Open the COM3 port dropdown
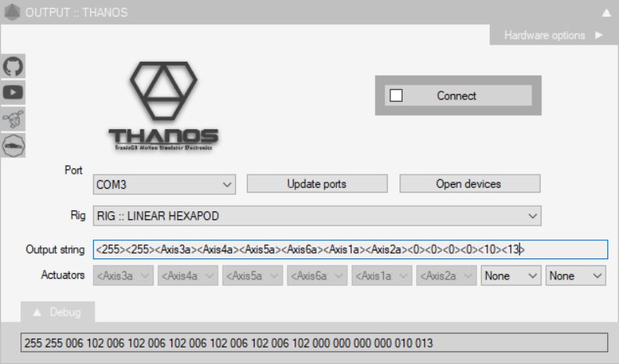The width and height of the screenshot is (619, 364). click(x=165, y=185)
